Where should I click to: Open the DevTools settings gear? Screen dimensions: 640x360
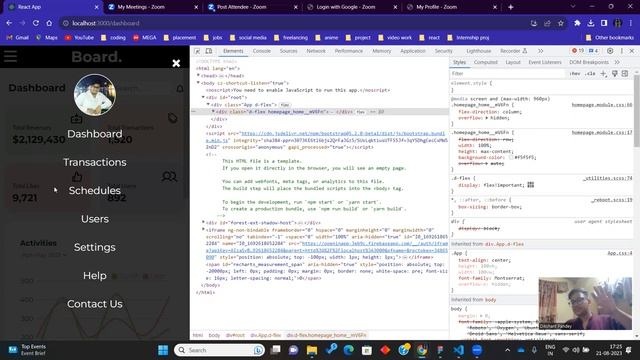click(x=610, y=51)
